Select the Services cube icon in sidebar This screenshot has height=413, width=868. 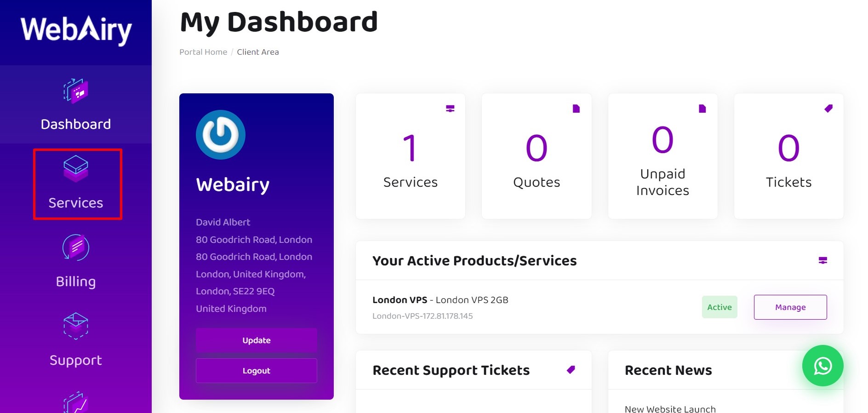click(x=76, y=169)
